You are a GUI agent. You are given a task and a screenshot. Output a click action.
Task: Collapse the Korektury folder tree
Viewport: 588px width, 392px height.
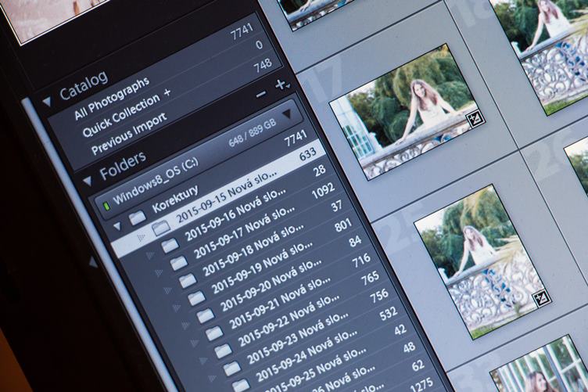point(117,226)
